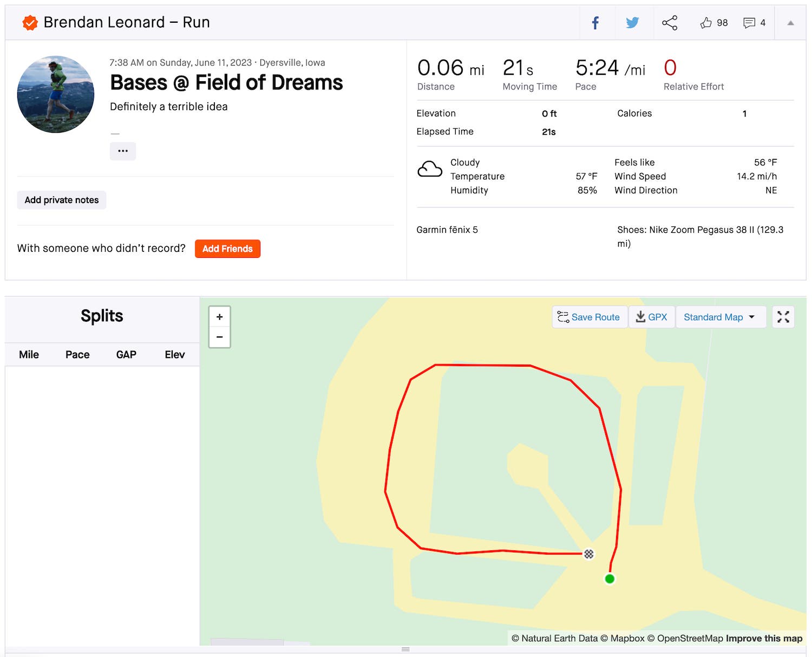This screenshot has height=657, width=812.
Task: Open the Standard Map dropdown
Action: pyautogui.click(x=721, y=317)
